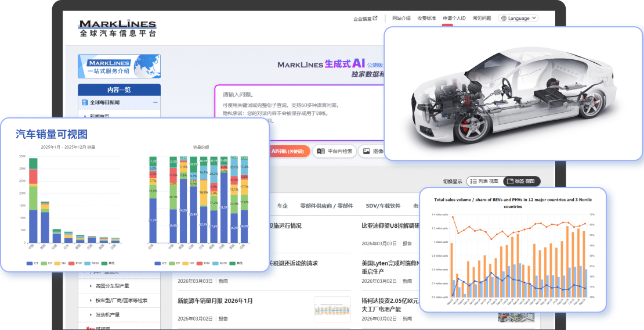Switch to 标签 视图 display mode
The image size is (644, 330).
520,181
